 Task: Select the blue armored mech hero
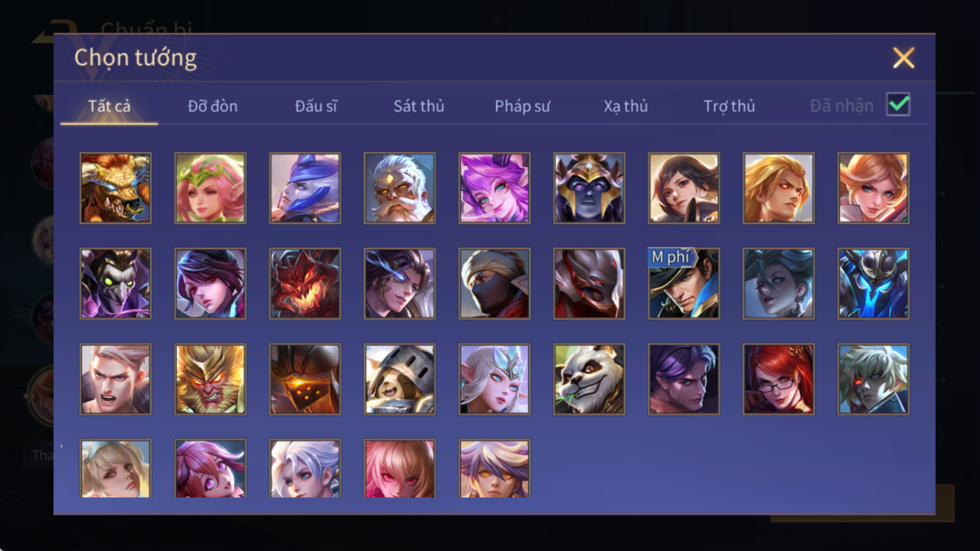(873, 284)
